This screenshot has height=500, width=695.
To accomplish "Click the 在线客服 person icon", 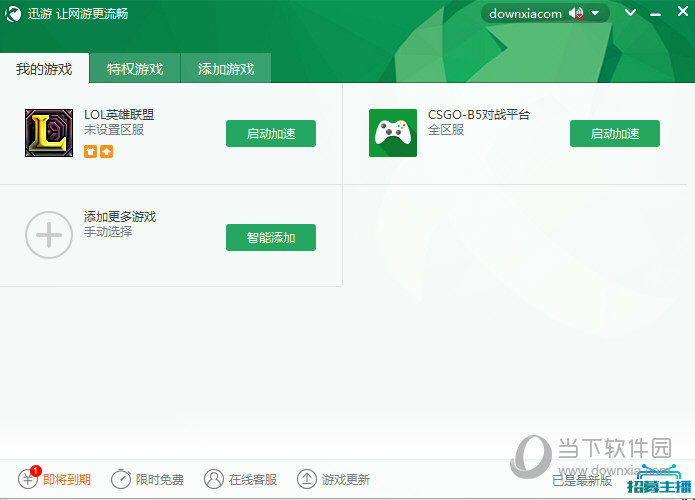I will click(x=214, y=480).
